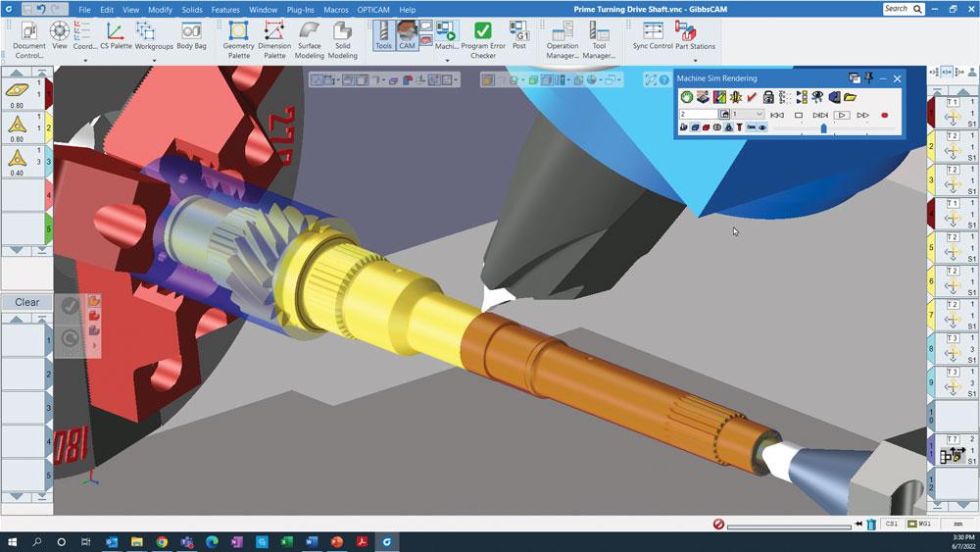This screenshot has width=980, height=552.
Task: Expand the Workgroups dropdown
Action: [154, 61]
